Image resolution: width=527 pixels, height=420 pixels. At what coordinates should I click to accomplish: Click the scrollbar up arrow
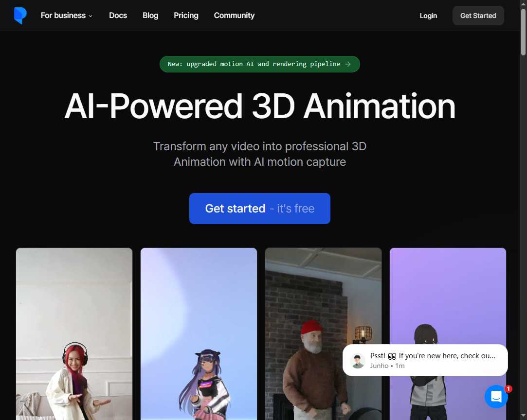tap(523, 4)
